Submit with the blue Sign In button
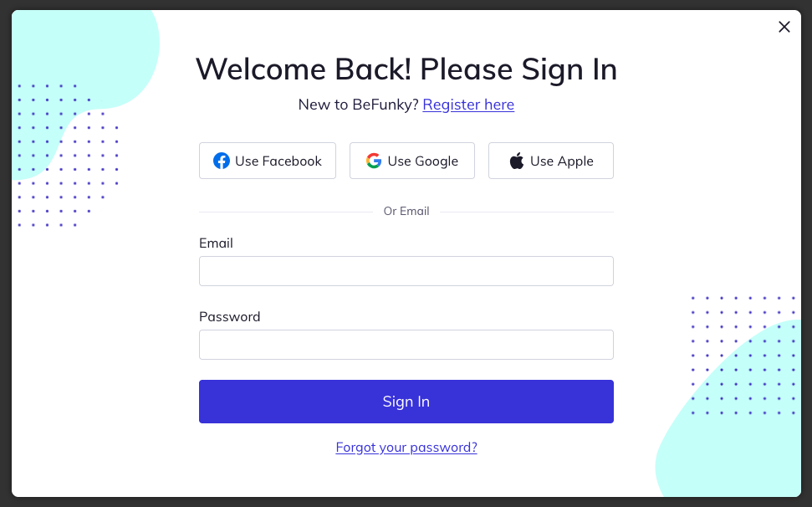 click(406, 402)
